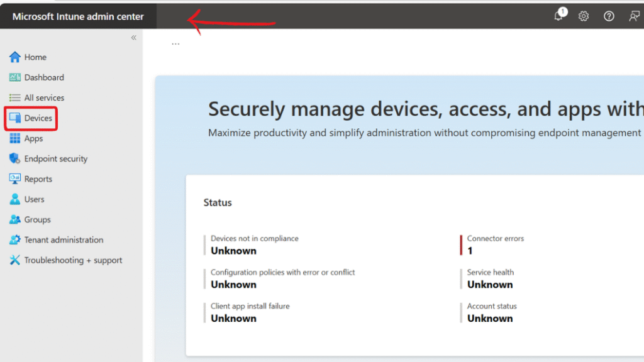
Task: Click the feedback person icon in header
Action: coord(634,16)
